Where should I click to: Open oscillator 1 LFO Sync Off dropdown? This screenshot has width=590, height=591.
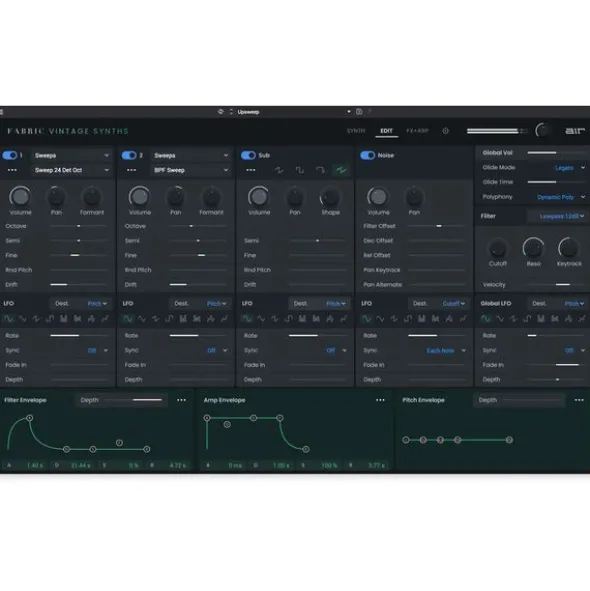[98, 351]
